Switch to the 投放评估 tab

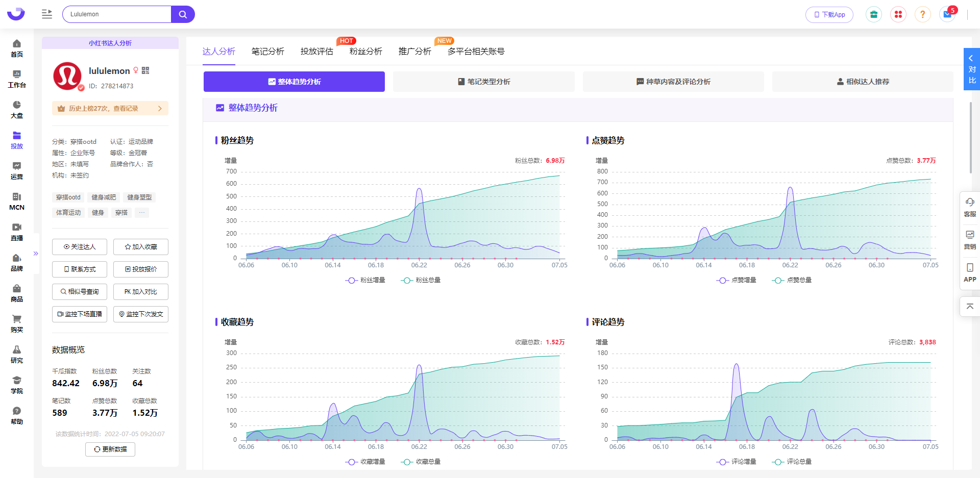coord(317,52)
